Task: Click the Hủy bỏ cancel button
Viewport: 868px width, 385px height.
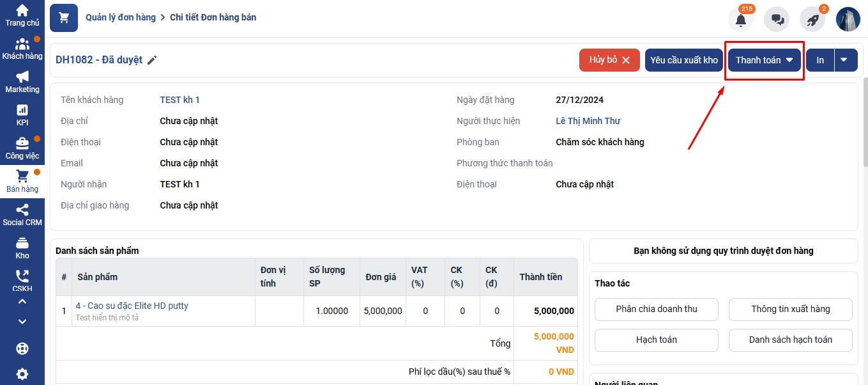Action: (609, 60)
